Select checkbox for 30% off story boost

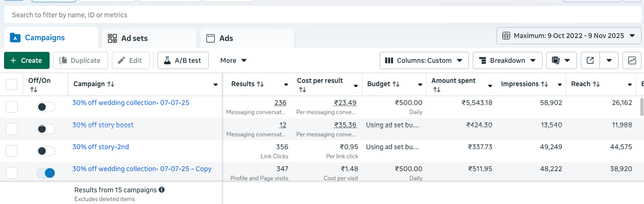point(12,129)
